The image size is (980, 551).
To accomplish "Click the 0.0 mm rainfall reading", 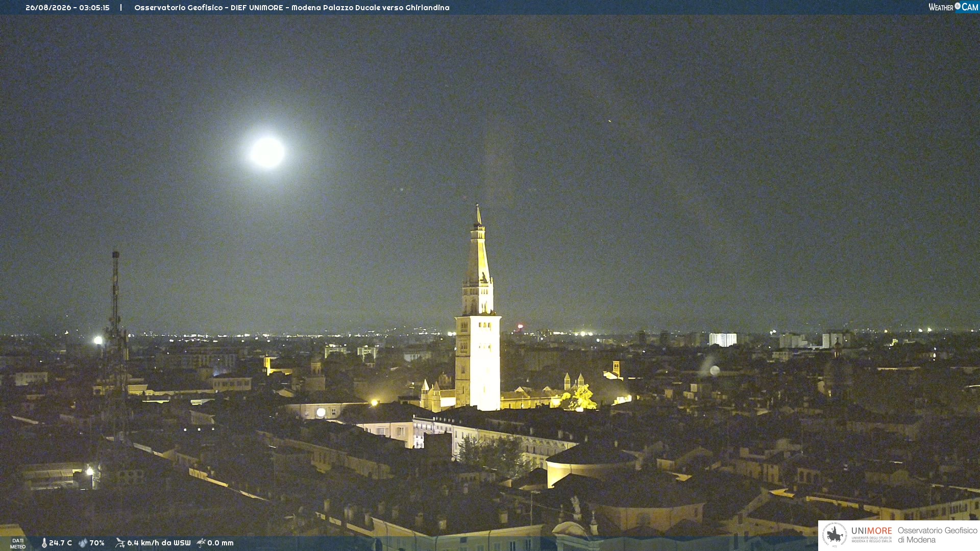I will [220, 543].
